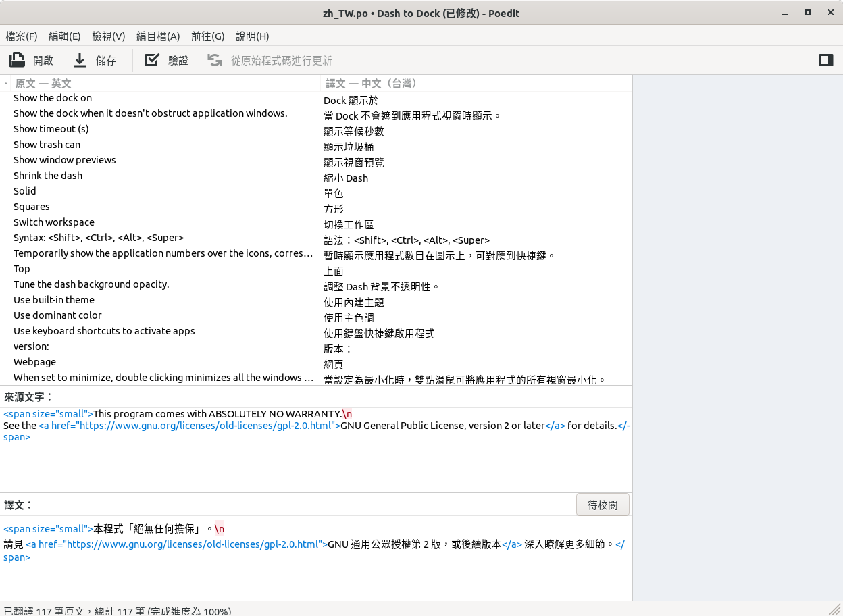Sort by the 原文 — 英文 column header

[x=165, y=83]
